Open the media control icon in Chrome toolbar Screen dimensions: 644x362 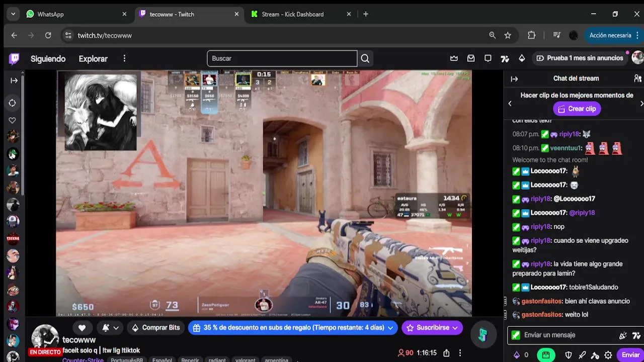[x=556, y=35]
